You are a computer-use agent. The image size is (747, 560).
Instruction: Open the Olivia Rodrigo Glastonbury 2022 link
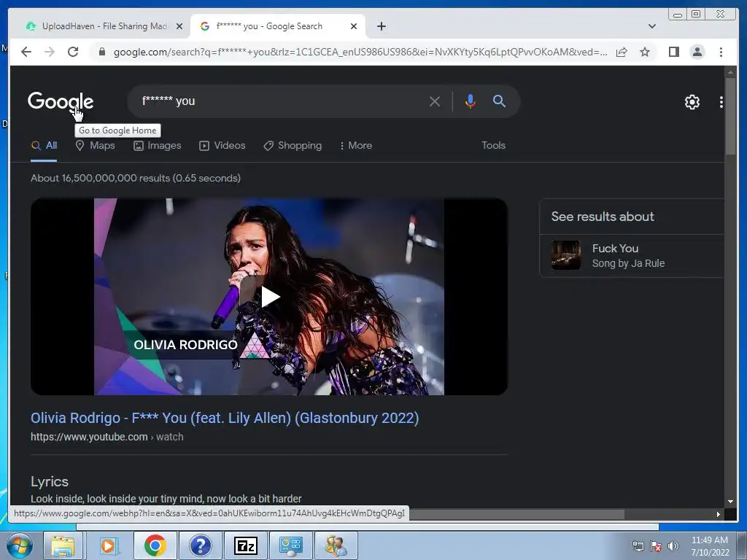click(225, 418)
